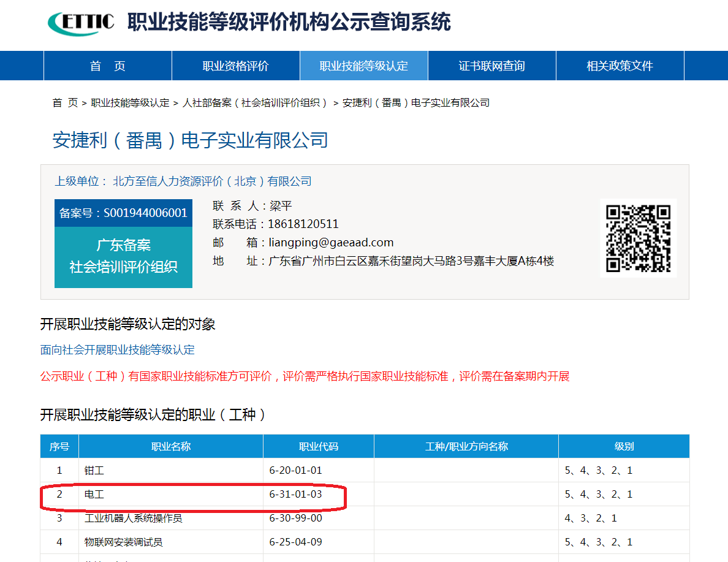Image resolution: width=728 pixels, height=562 pixels.
Task: Click code 6-31-01-03
Action: pyautogui.click(x=296, y=494)
